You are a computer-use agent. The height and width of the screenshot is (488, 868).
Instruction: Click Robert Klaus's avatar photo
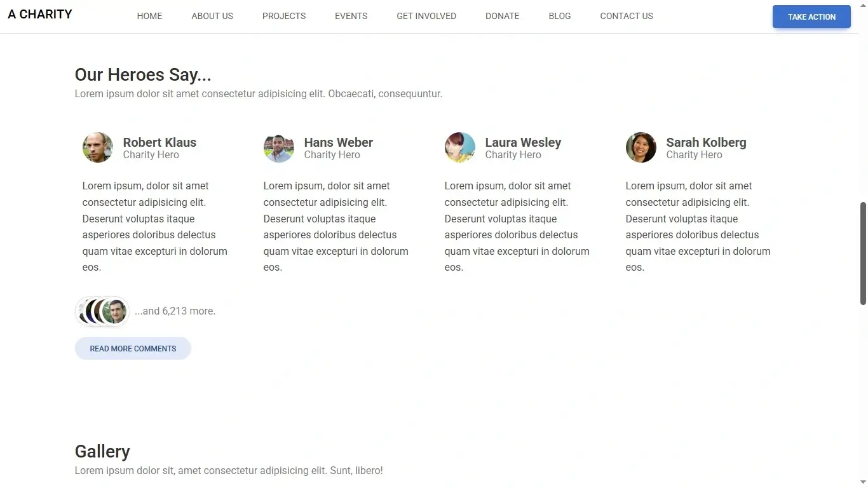[x=98, y=147]
